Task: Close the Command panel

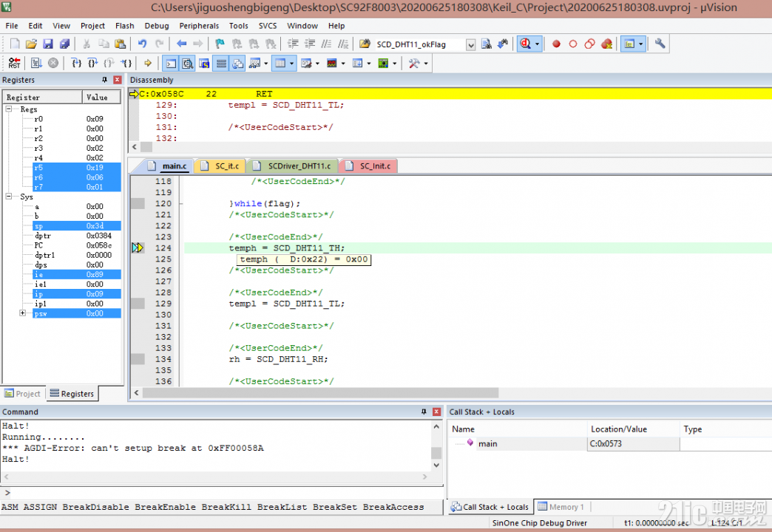Action: pyautogui.click(x=436, y=412)
